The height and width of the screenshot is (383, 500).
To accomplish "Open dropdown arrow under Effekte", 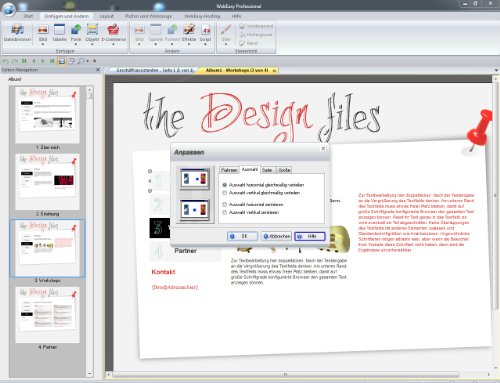I will [189, 44].
